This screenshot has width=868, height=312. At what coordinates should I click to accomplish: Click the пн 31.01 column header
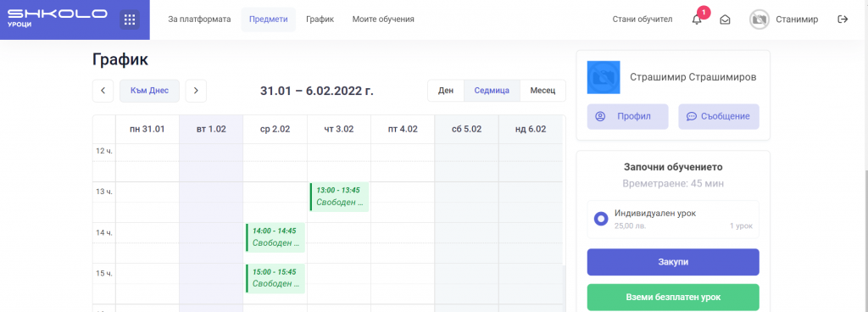(147, 130)
